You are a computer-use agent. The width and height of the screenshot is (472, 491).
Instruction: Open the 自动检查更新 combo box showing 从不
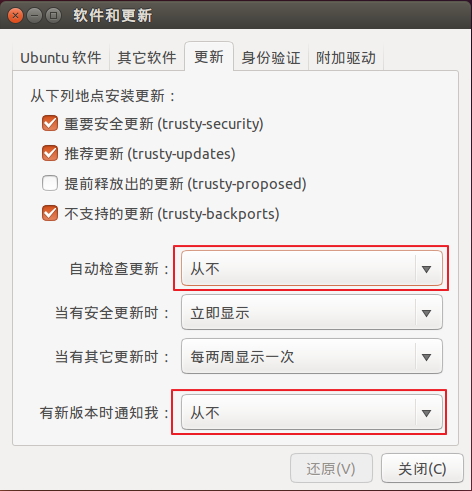(x=312, y=268)
